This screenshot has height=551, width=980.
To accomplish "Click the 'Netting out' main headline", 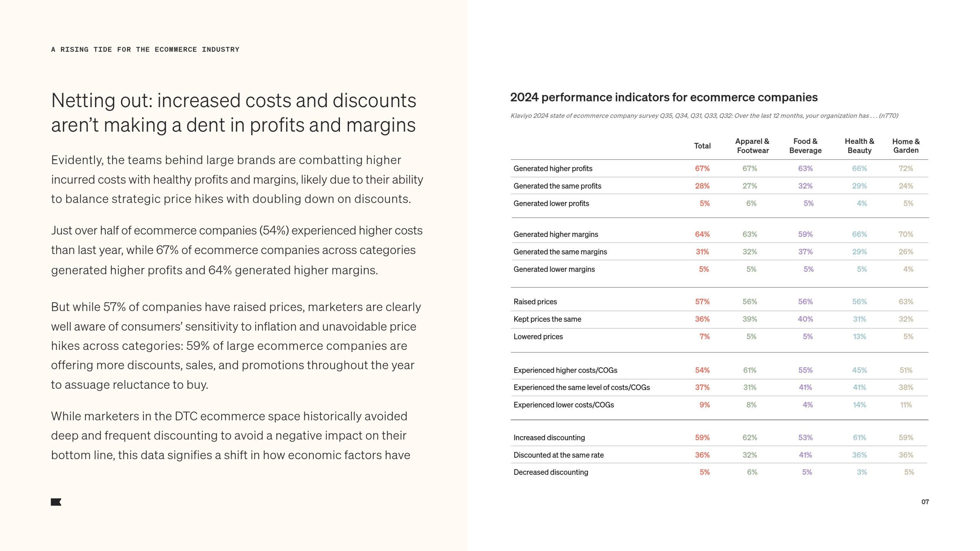I will pyautogui.click(x=234, y=112).
